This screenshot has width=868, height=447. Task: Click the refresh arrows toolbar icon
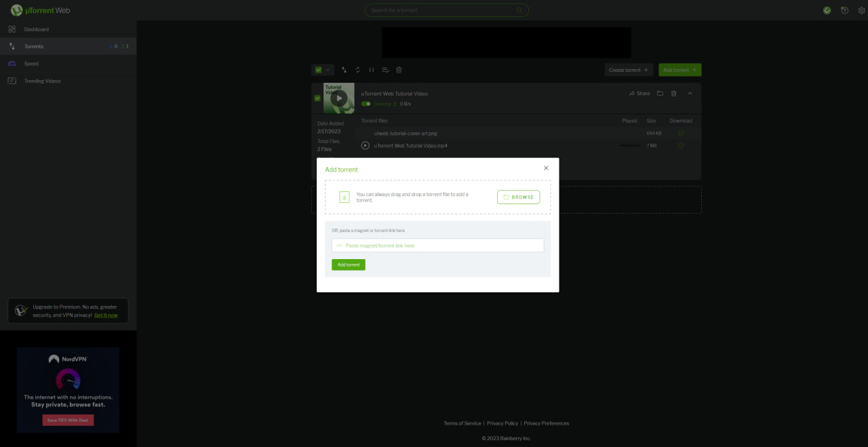tap(358, 70)
